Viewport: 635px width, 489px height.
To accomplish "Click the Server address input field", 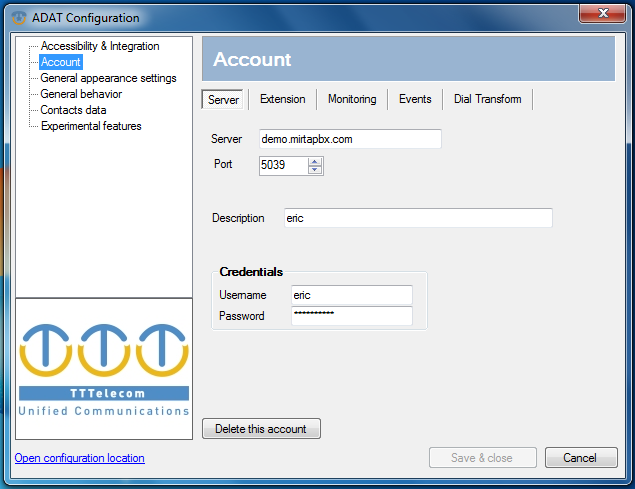I will click(348, 139).
